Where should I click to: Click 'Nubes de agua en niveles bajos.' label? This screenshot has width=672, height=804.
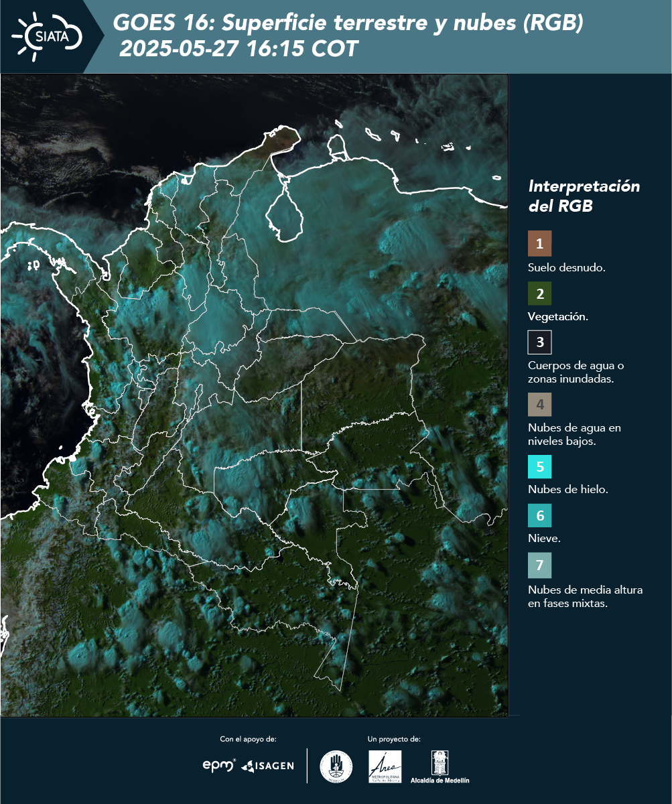pyautogui.click(x=576, y=434)
